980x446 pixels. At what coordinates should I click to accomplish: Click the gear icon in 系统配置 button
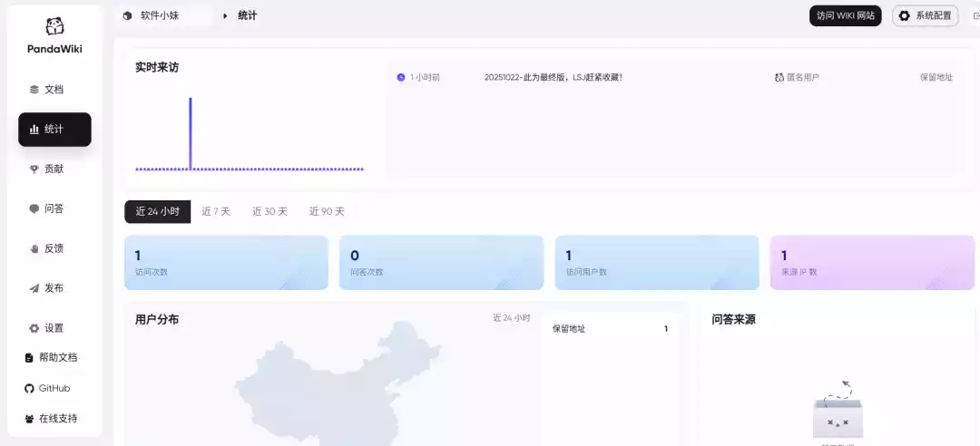[x=905, y=15]
